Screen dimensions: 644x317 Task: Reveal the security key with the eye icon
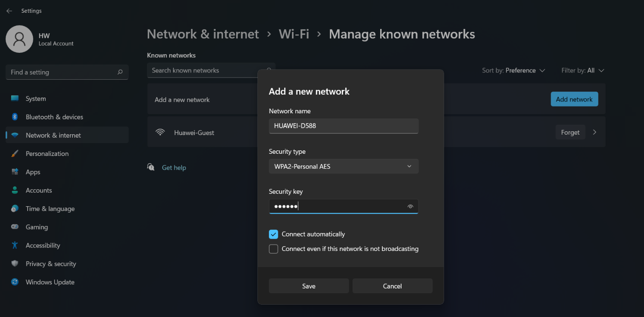410,206
